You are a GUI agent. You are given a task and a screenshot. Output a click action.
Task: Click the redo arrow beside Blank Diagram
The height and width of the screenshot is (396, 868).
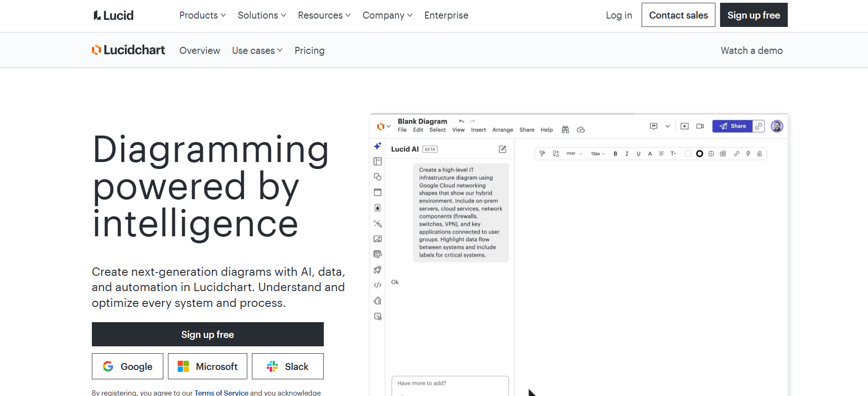(x=472, y=121)
